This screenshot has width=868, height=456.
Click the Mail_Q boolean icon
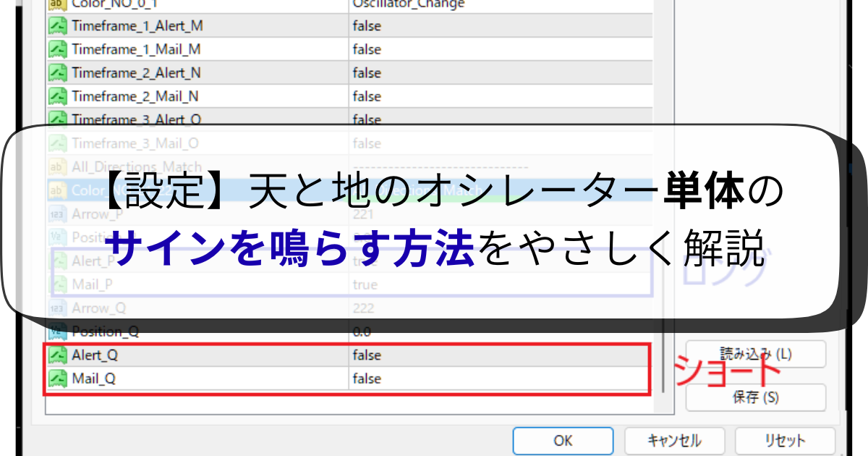pyautogui.click(x=57, y=379)
